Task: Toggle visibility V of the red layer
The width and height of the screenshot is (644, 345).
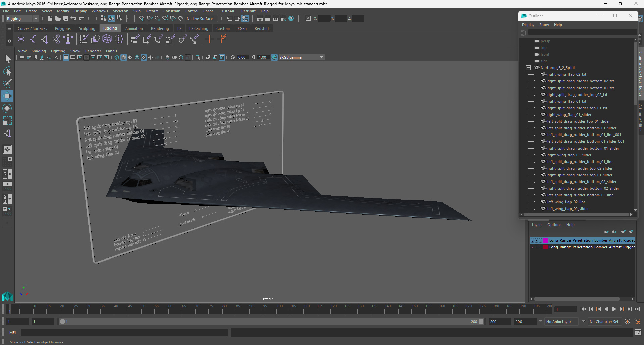Action: click(x=532, y=247)
